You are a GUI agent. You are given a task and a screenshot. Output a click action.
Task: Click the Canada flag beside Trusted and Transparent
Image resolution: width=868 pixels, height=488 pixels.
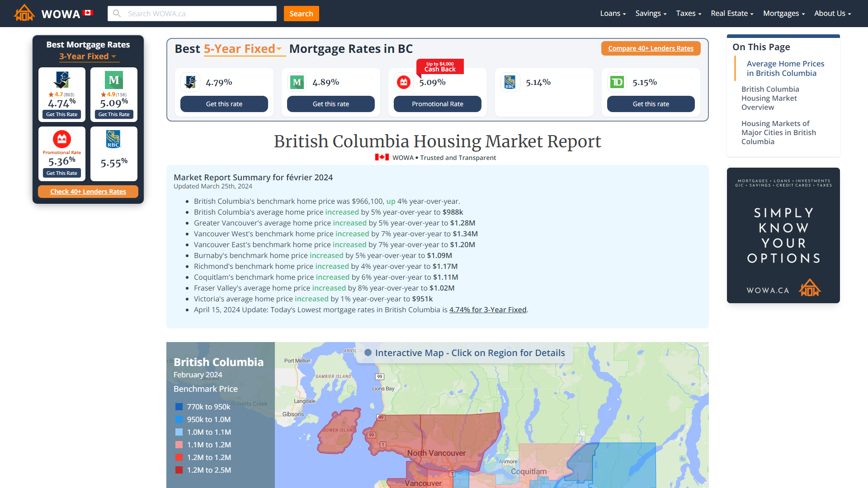[x=382, y=157]
